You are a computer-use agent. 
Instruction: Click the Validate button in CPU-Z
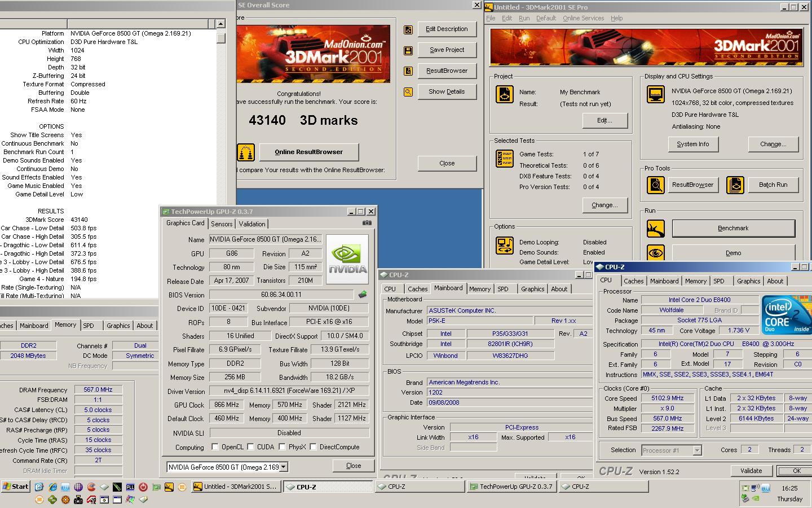coord(751,471)
